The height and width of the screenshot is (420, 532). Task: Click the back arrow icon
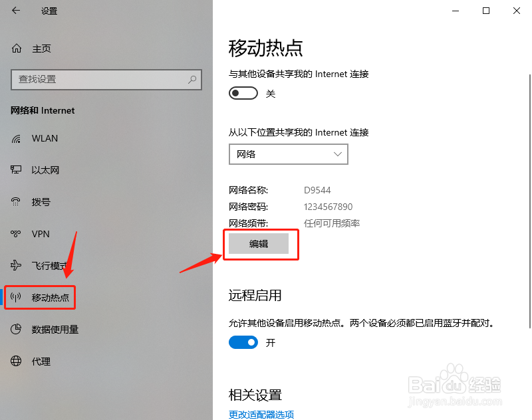(16, 11)
